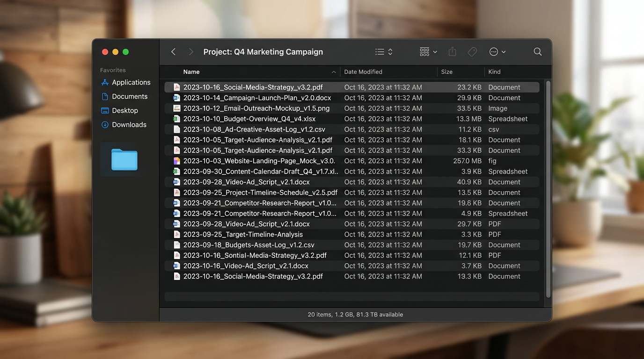Screen dimensions: 644x359
Task: Open the search icon in the toolbar
Action: pos(537,51)
